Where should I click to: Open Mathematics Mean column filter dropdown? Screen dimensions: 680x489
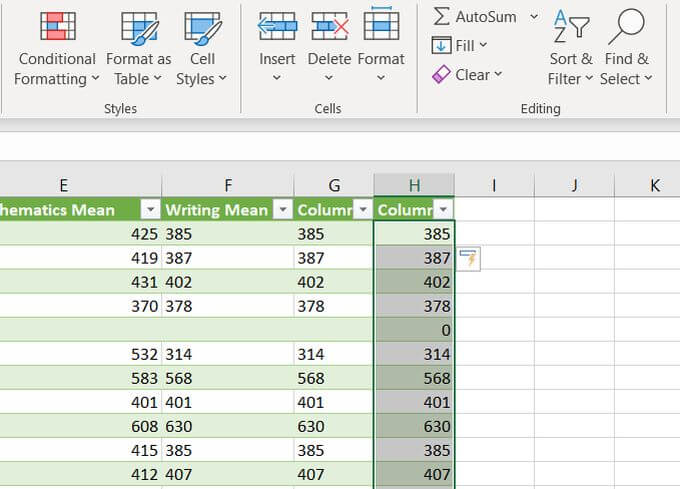point(150,210)
